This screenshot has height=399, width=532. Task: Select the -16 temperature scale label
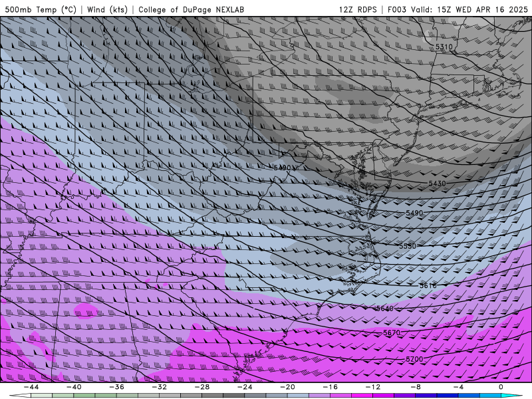(x=331, y=387)
